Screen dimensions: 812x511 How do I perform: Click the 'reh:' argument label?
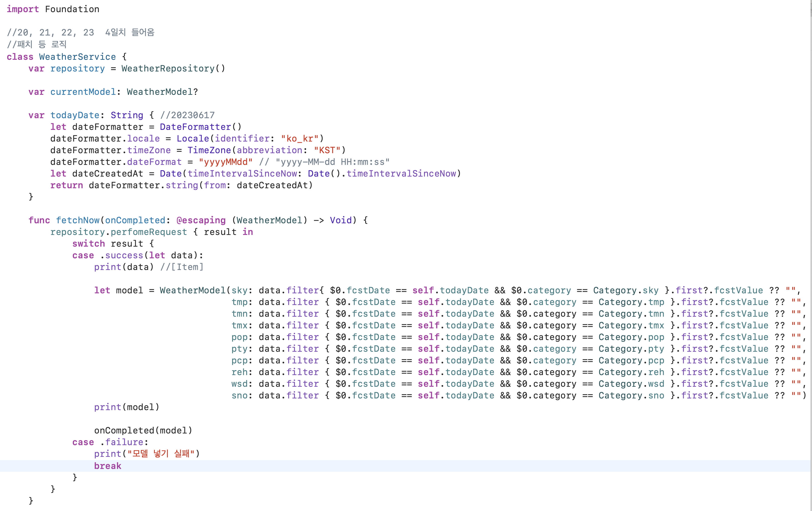click(x=242, y=372)
